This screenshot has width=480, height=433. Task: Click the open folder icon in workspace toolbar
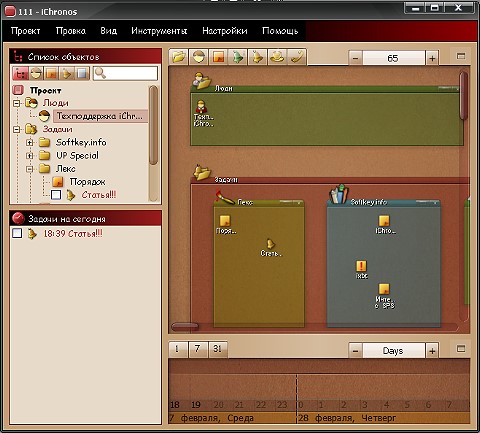179,57
